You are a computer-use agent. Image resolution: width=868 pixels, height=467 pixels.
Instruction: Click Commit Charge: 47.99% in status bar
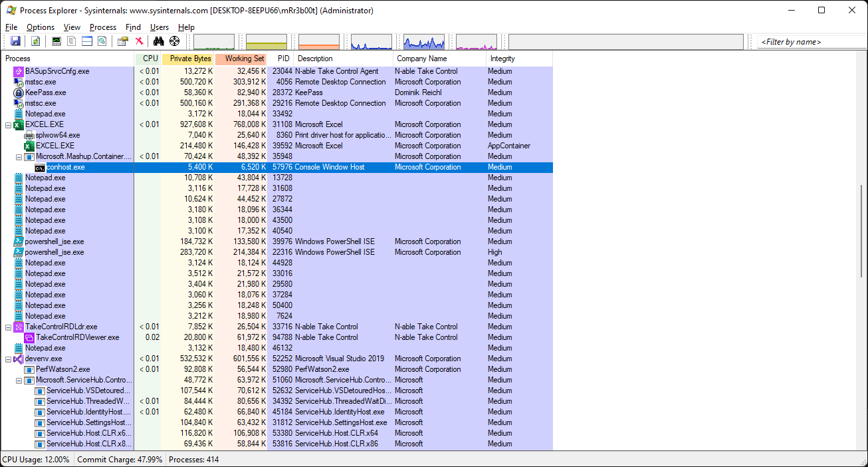click(x=120, y=460)
